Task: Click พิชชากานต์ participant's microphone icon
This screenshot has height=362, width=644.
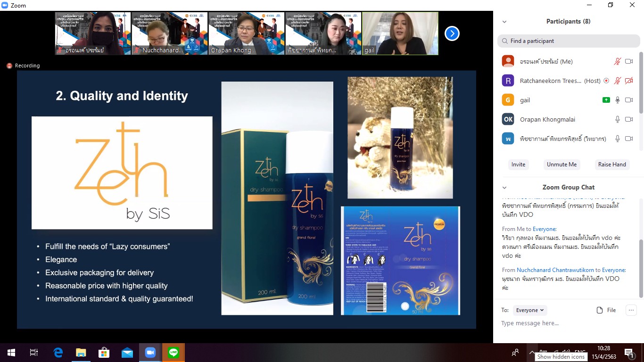Action: (x=618, y=139)
